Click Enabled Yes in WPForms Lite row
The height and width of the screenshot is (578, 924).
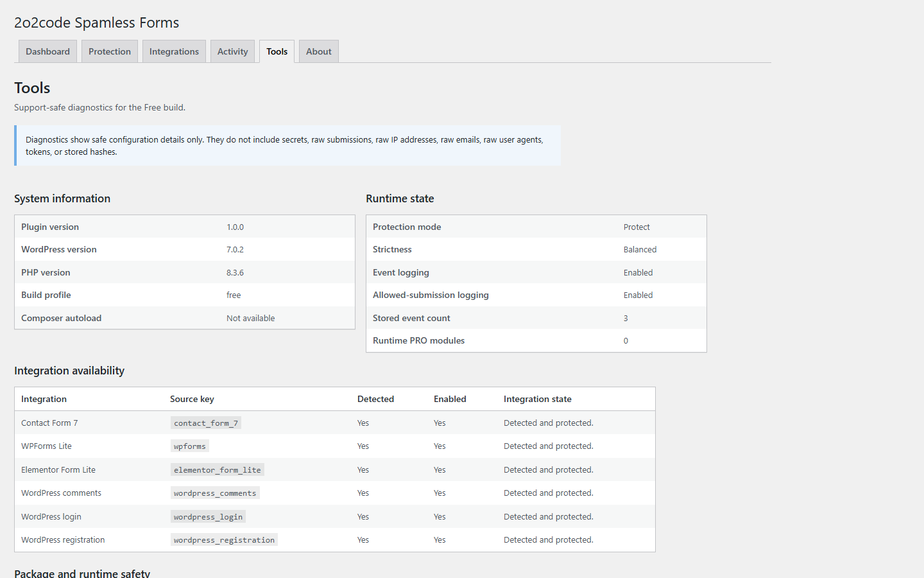click(x=440, y=446)
